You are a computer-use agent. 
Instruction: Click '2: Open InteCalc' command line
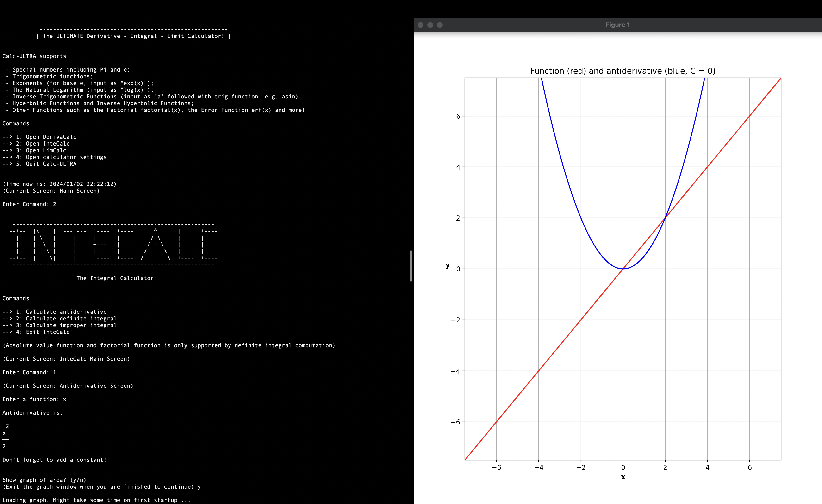tap(36, 144)
